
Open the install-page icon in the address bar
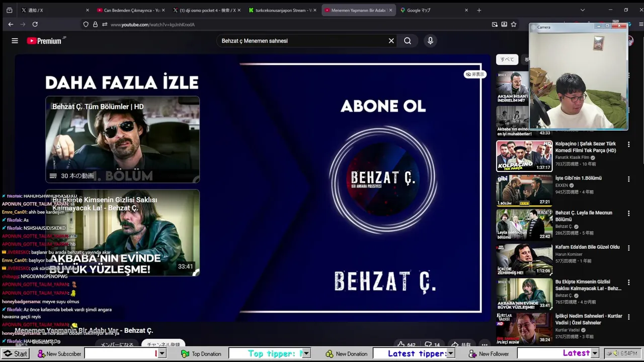[504, 24]
